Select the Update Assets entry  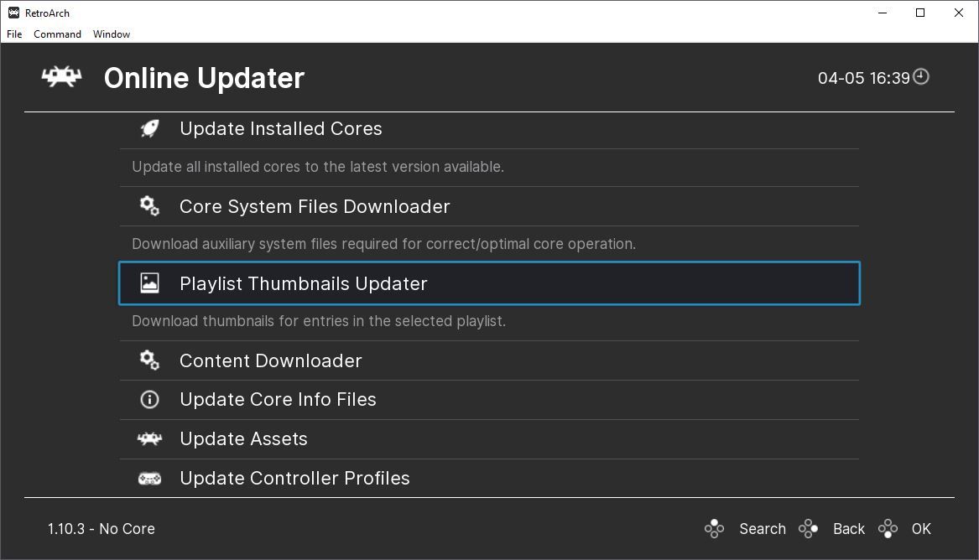click(243, 439)
